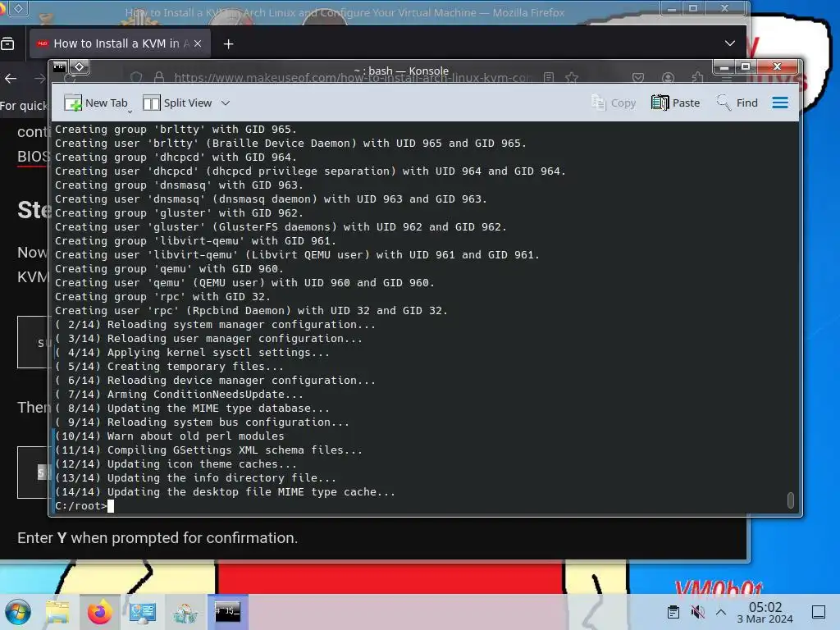Open a New Tab in Konsole
Screen dimensions: 840x630
[x=97, y=103]
